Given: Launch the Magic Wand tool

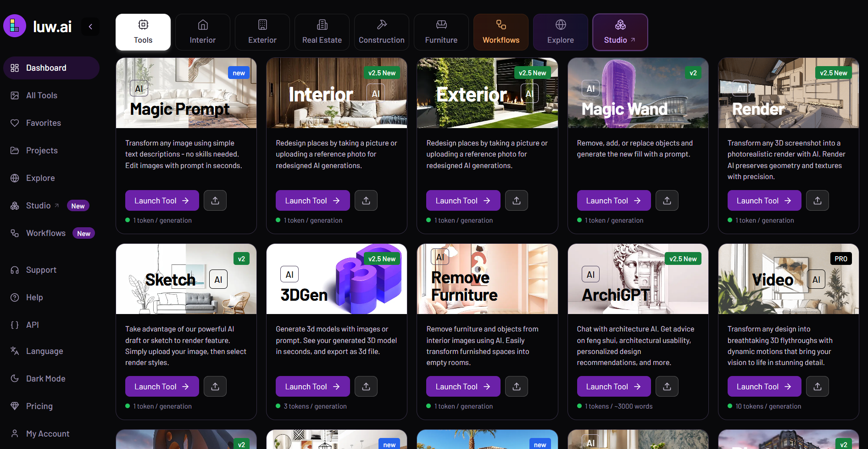Looking at the screenshot, I should click(614, 201).
